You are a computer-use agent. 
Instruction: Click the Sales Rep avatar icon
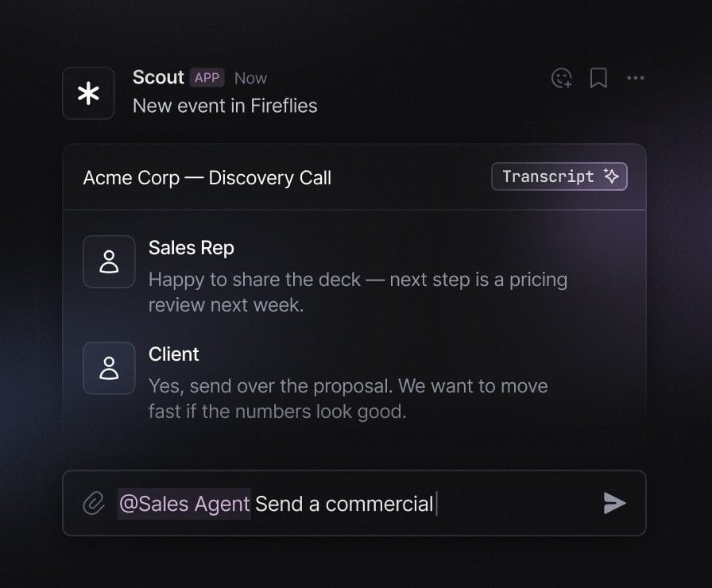pyautogui.click(x=109, y=261)
